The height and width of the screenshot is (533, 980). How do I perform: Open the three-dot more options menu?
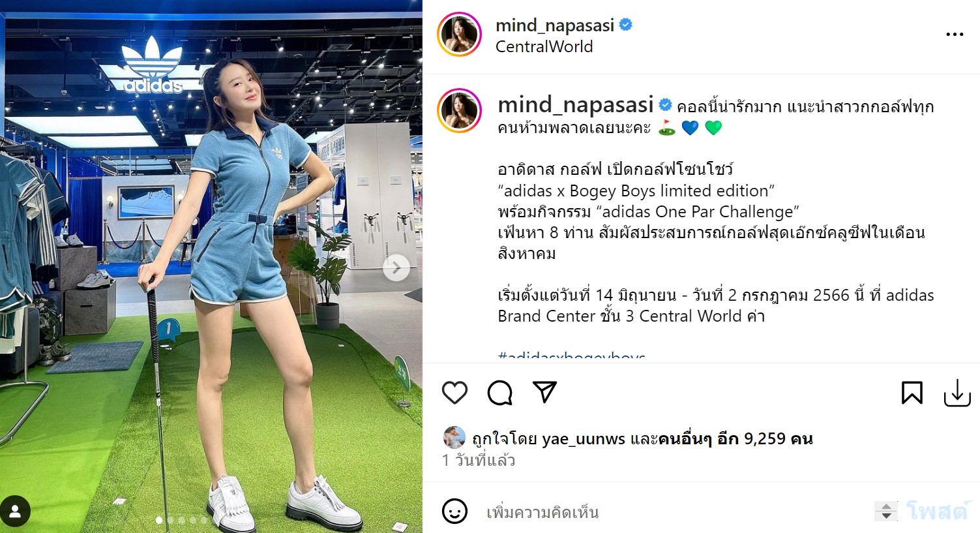[x=955, y=35]
